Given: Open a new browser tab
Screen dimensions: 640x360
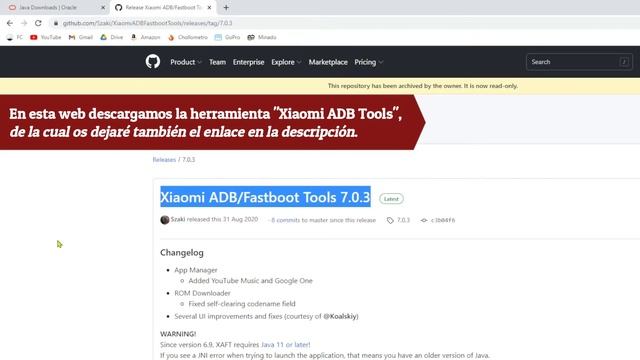Looking at the screenshot, I should pos(226,7).
